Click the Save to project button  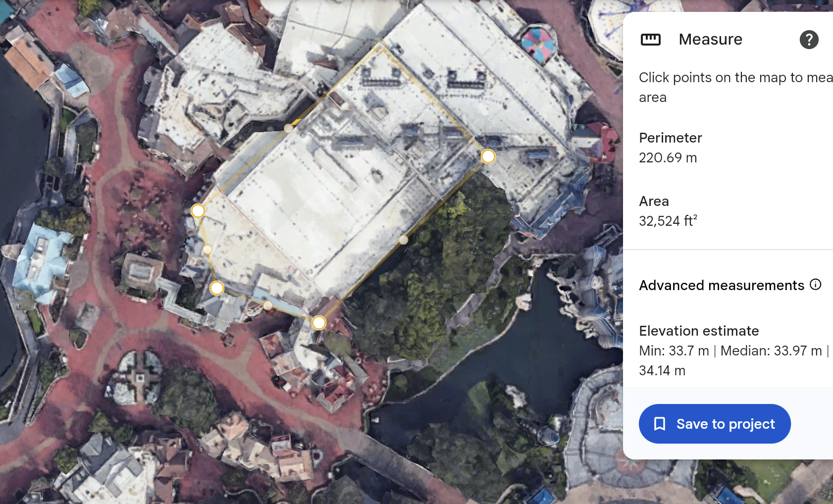(715, 424)
